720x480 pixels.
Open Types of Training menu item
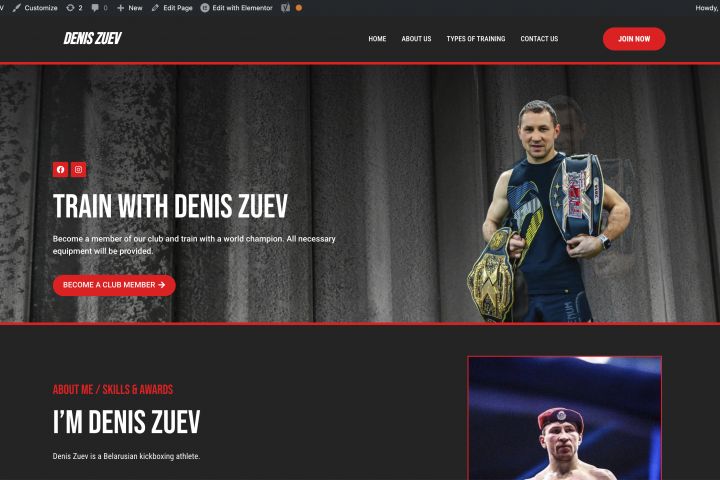click(x=476, y=39)
